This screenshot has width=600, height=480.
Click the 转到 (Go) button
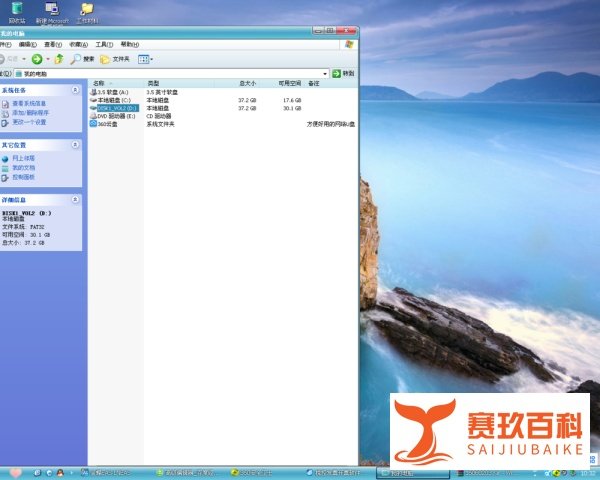click(x=345, y=73)
